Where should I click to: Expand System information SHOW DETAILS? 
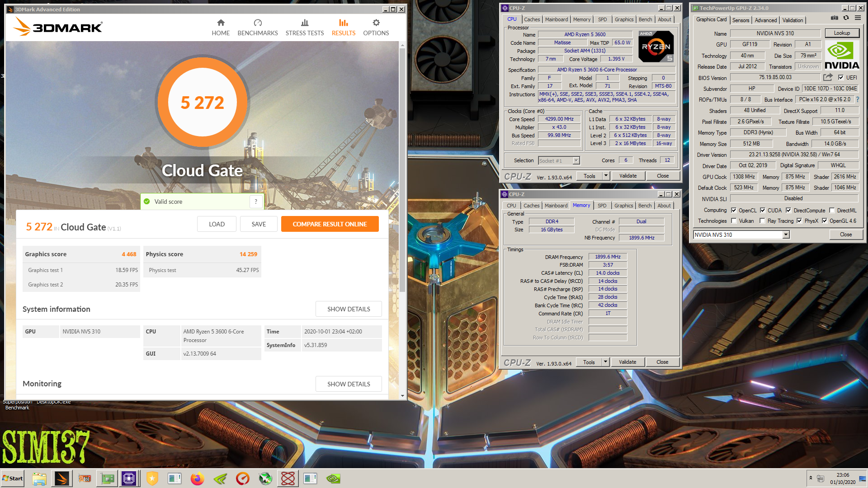[x=349, y=309]
